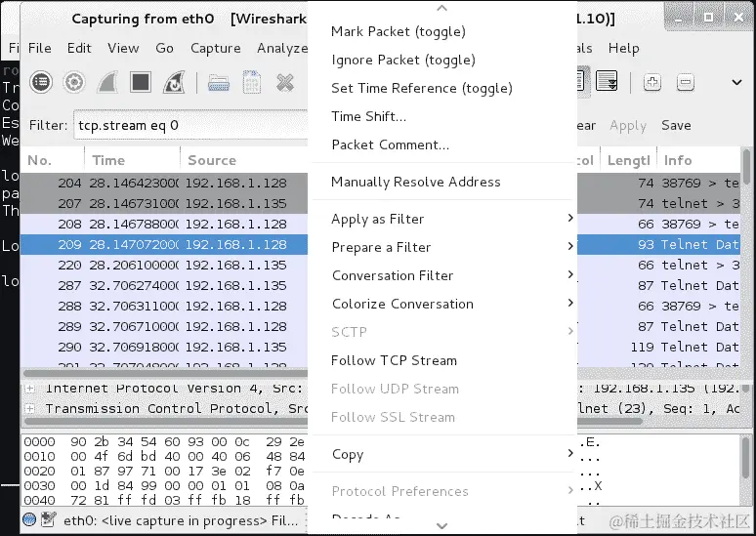Select packet number 288 row
Screen dimensions: 756x536
[x=164, y=307]
